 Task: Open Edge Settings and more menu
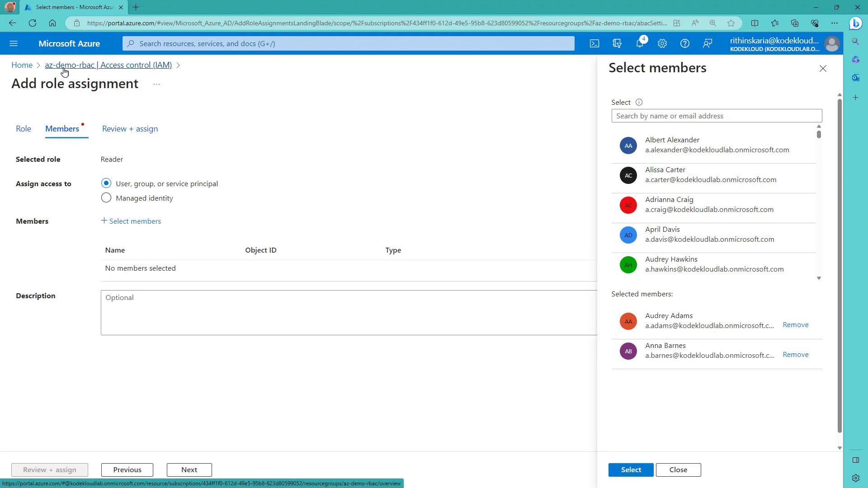tap(835, 23)
